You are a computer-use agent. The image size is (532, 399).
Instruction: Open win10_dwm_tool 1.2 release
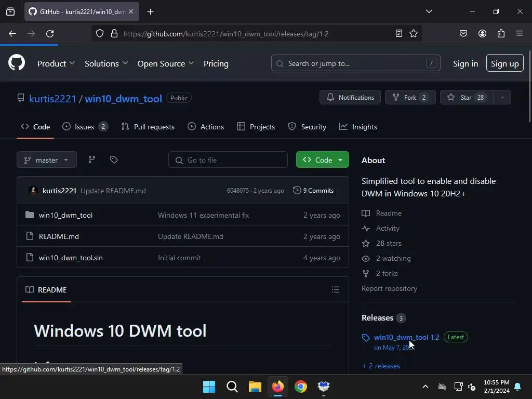coord(406,337)
